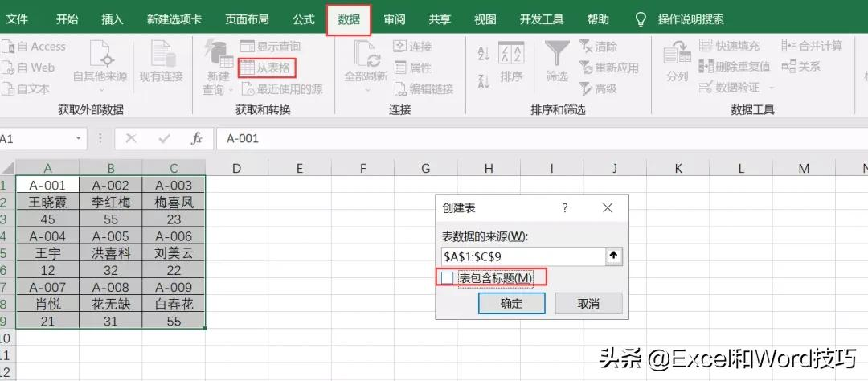
Task: Click the 全部刷新 (Refresh All) icon
Action: click(x=366, y=55)
